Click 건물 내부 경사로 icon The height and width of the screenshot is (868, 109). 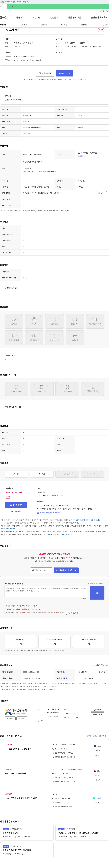pos(93,389)
